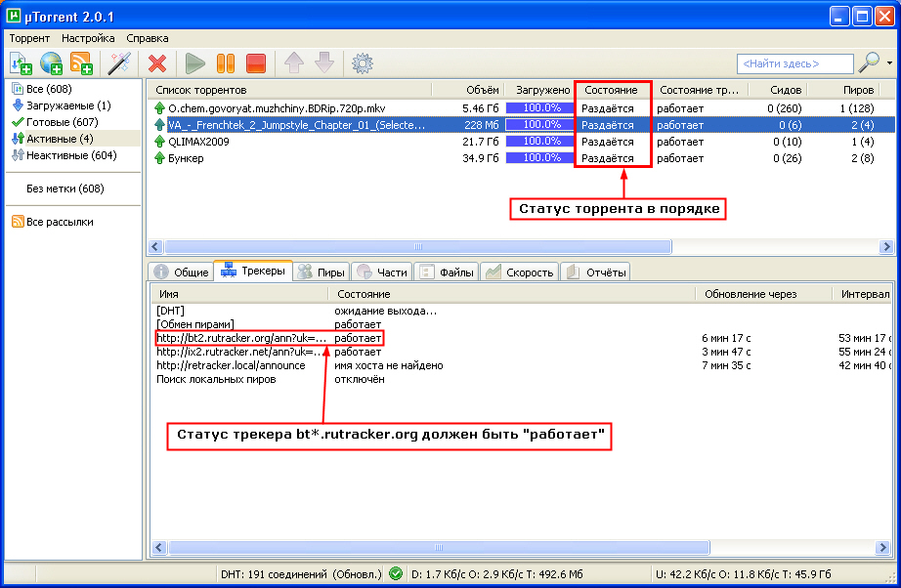Open the Настройка menu
The width and height of the screenshot is (901, 588).
(x=88, y=38)
